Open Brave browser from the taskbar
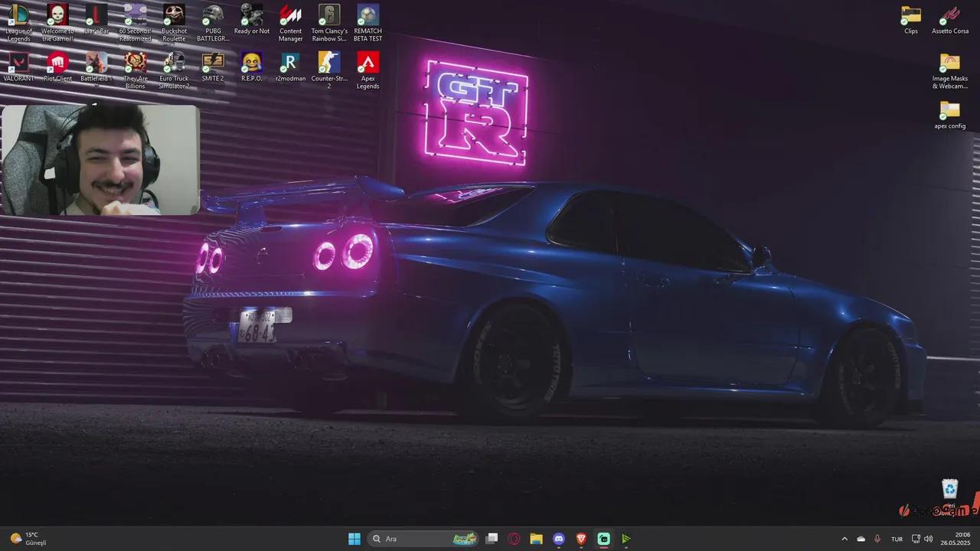The image size is (980, 551). [581, 539]
